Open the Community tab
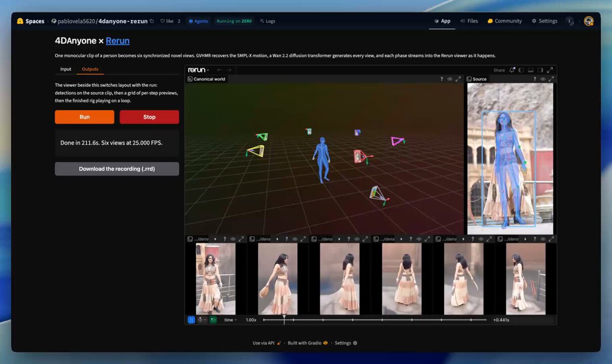The width and height of the screenshot is (612, 364). (x=505, y=21)
